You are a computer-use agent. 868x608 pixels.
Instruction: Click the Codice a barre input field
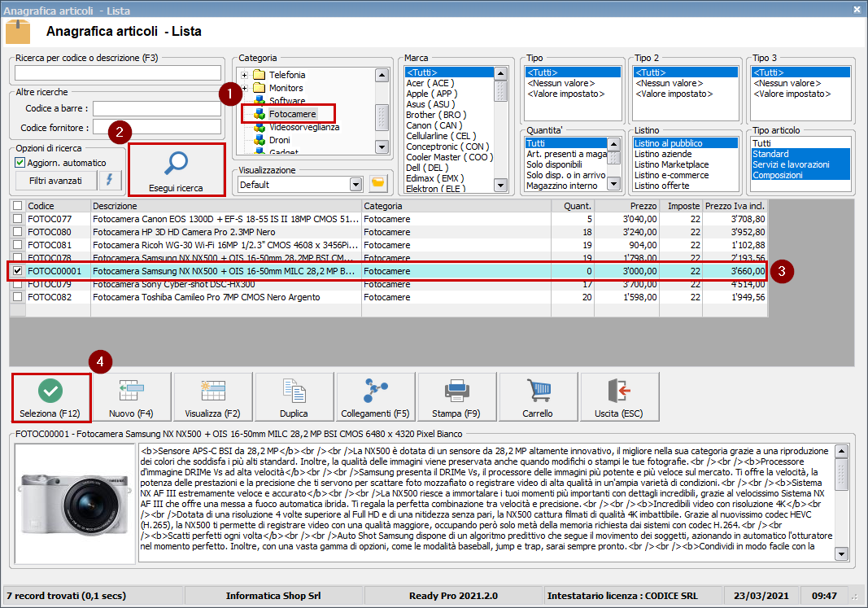point(157,108)
